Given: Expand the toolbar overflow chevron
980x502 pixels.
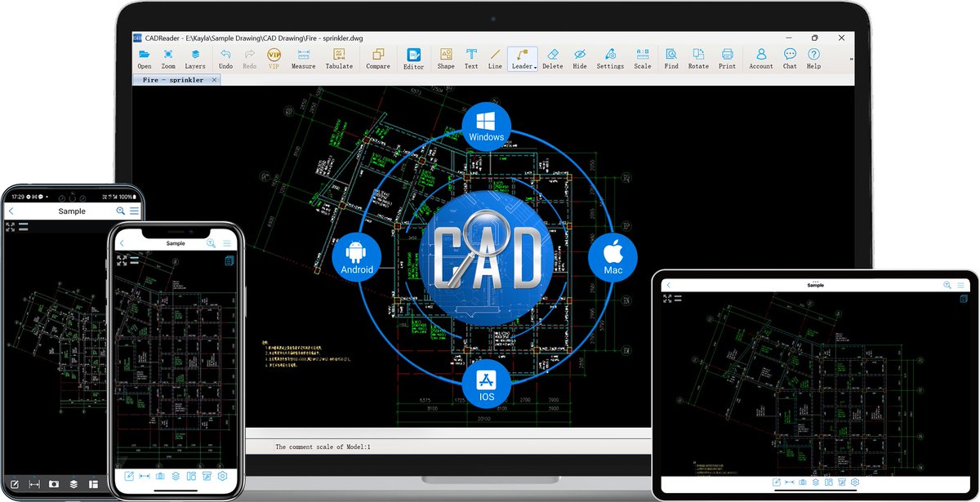Looking at the screenshot, I should pos(850,59).
